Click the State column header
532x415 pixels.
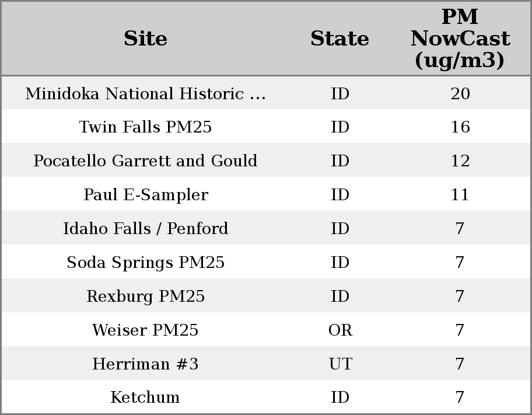click(x=339, y=39)
